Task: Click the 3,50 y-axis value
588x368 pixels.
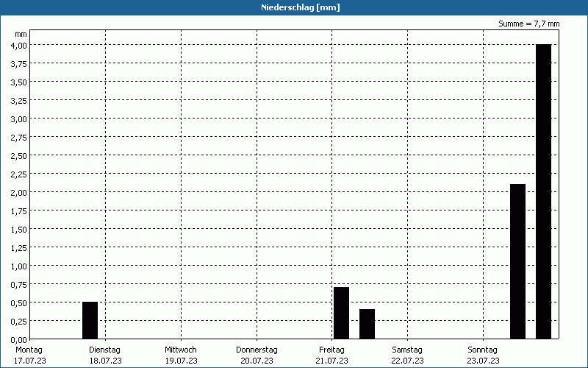Action: tap(19, 82)
